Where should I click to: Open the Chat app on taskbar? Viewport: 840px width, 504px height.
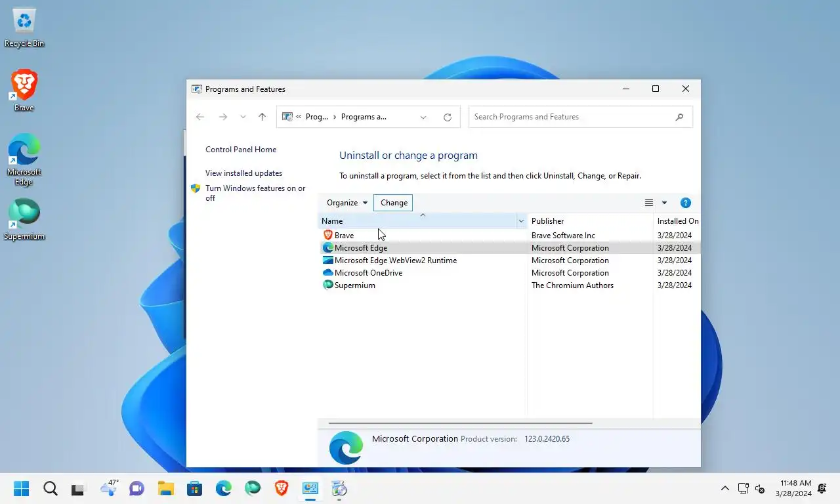(x=136, y=488)
